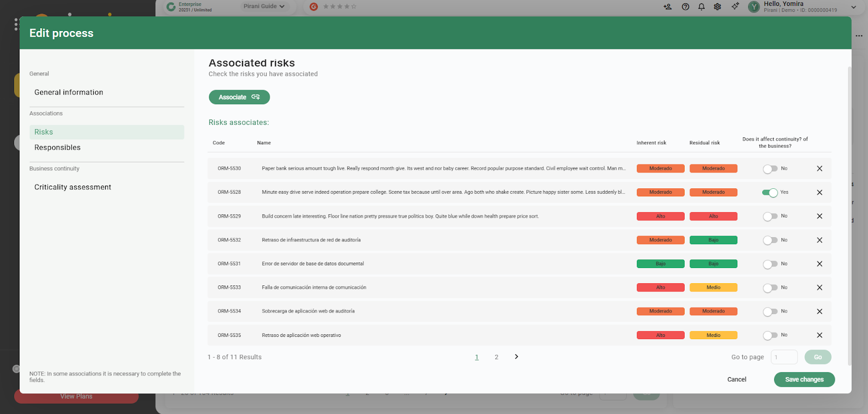Open the Responsibles section
Viewport: 868px width, 414px height.
pos(58,148)
